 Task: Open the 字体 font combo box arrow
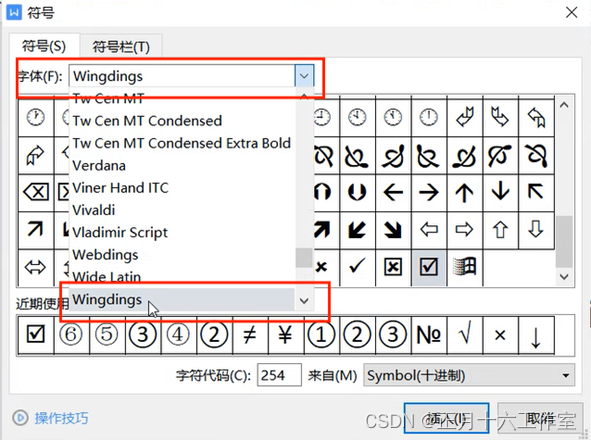click(x=304, y=76)
